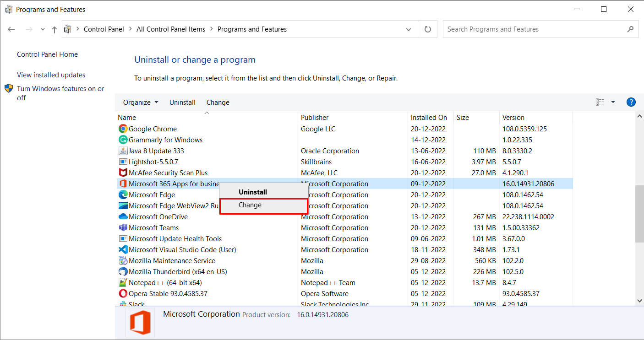
Task: Open Help using the question mark icon
Action: pos(631,102)
